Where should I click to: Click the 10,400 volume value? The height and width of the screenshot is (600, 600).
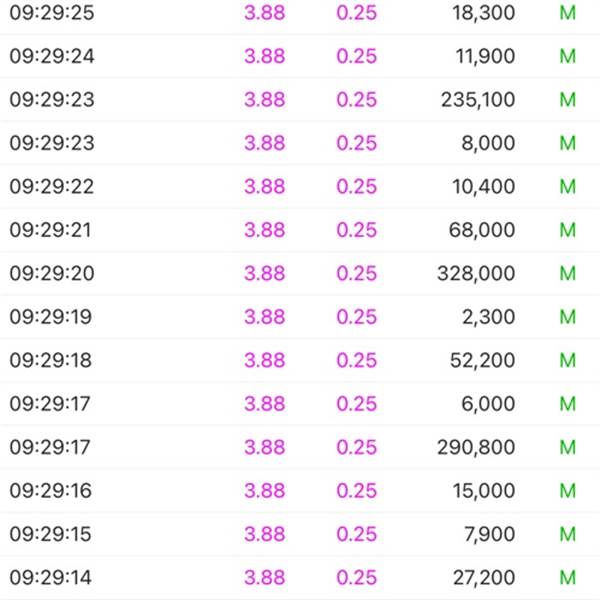(484, 187)
